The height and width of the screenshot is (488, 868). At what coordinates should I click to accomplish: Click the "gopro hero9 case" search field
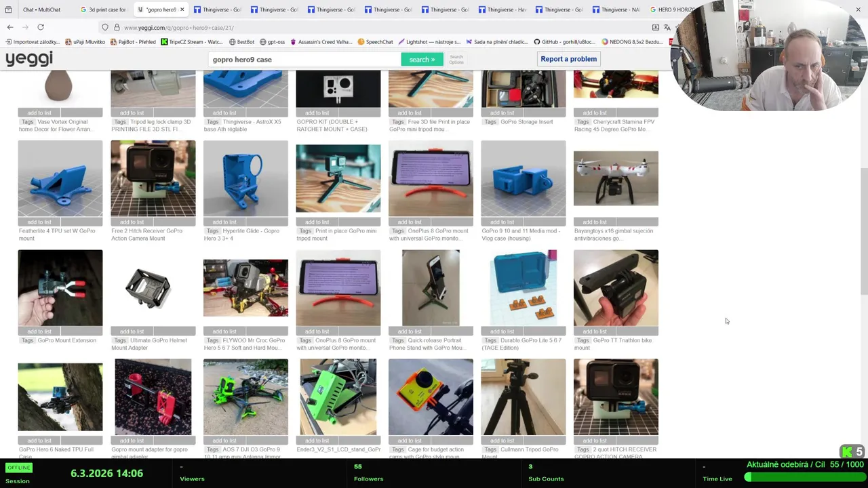click(x=304, y=60)
